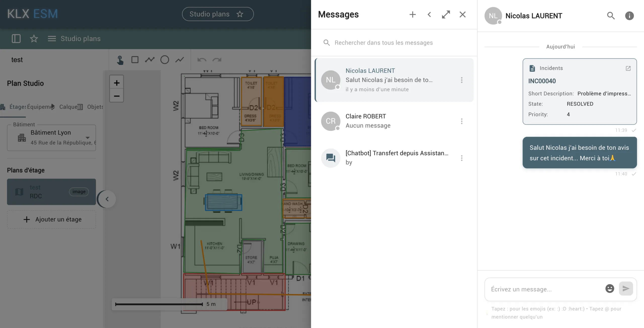Image resolution: width=644 pixels, height=328 pixels.
Task: Toggle the sidebar panel icon
Action: tap(16, 39)
